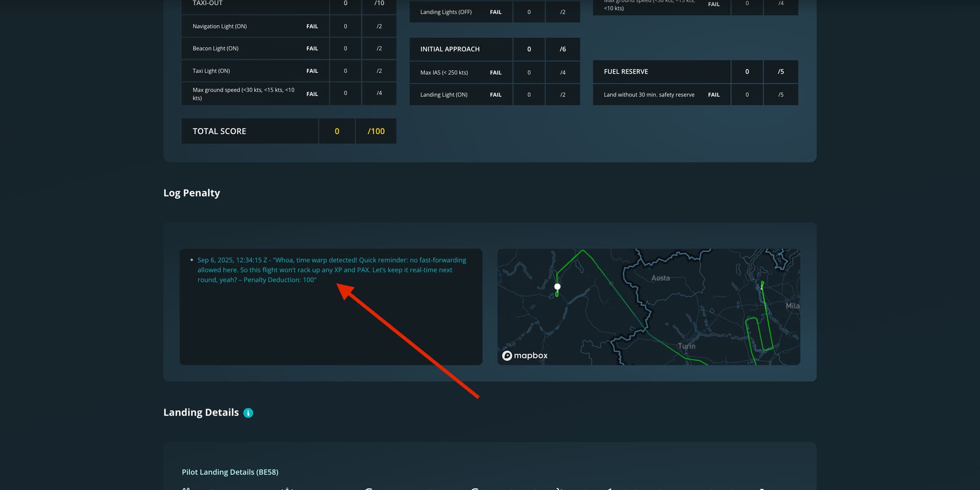Click the Log Penalty heading

coord(191,193)
